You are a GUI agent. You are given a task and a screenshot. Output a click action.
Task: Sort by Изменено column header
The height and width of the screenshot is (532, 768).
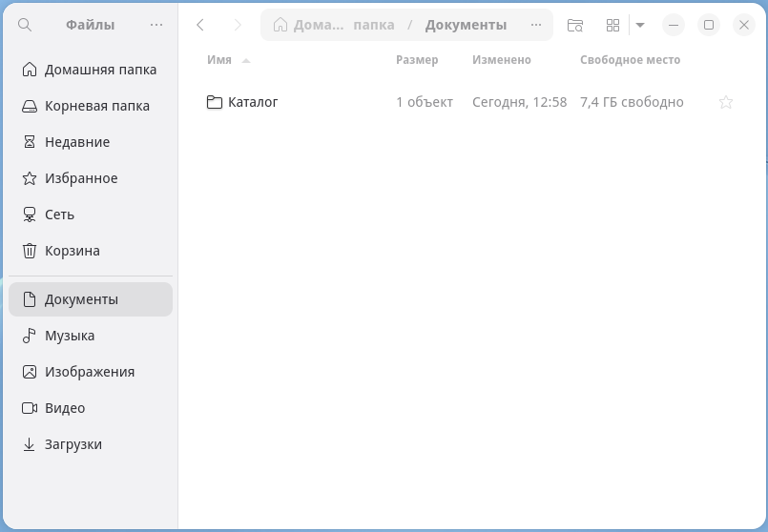coord(502,60)
